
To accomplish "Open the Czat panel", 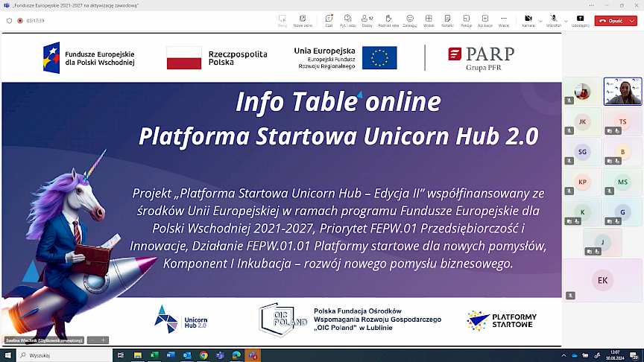I will point(329,21).
